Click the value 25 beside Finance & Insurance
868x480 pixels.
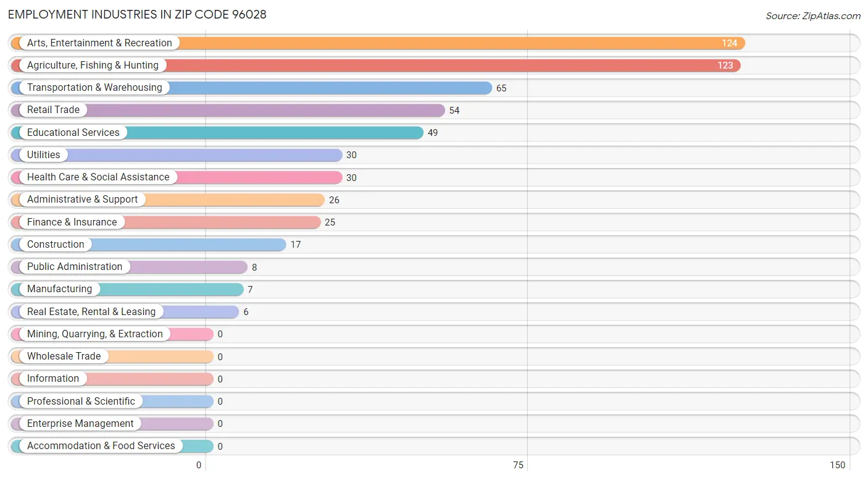pos(330,222)
